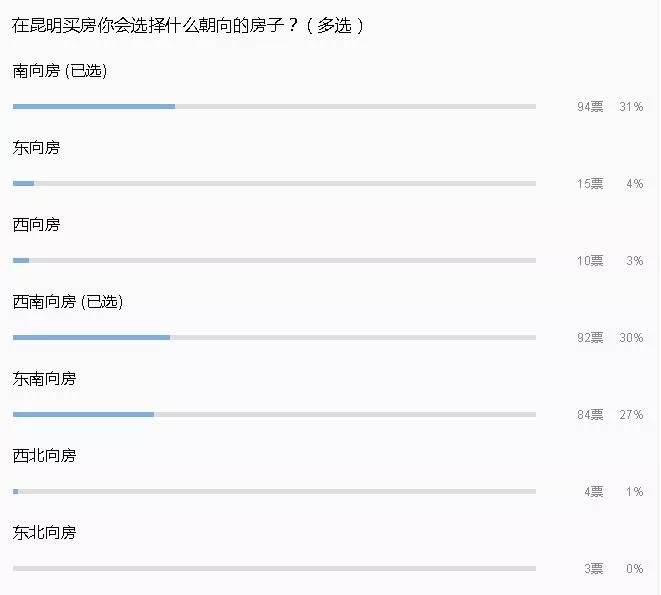Click the 西南向房 result progress bar
This screenshot has height=595, width=661.
point(274,337)
